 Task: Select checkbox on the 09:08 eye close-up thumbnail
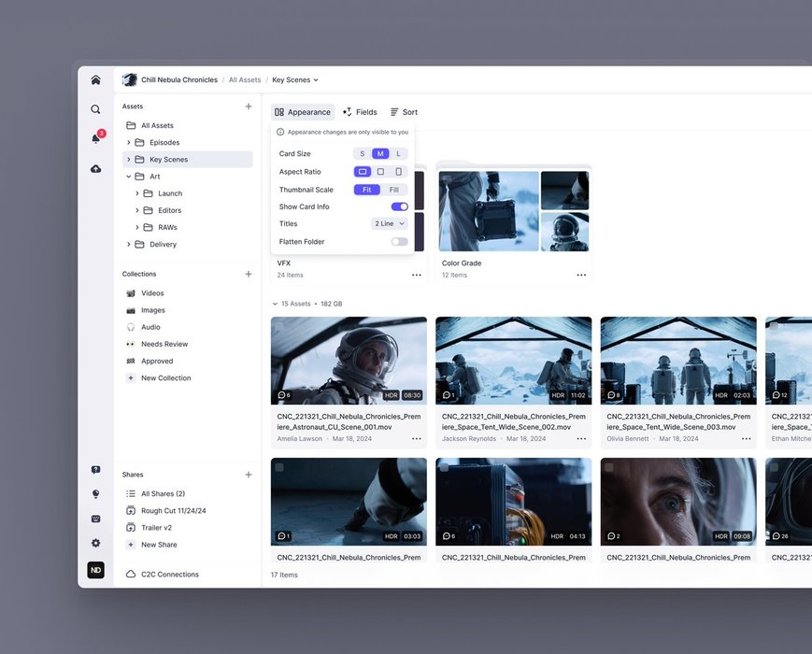click(609, 467)
